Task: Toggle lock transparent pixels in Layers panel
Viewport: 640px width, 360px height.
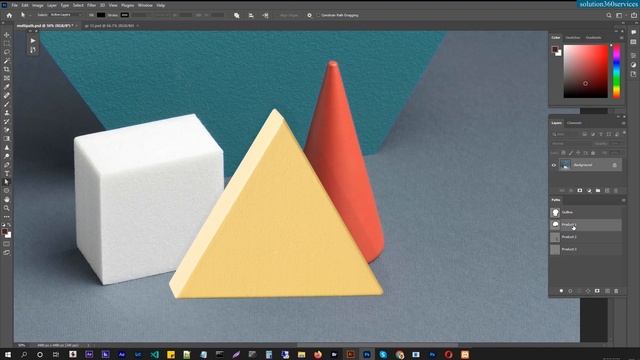Action: pos(563,153)
